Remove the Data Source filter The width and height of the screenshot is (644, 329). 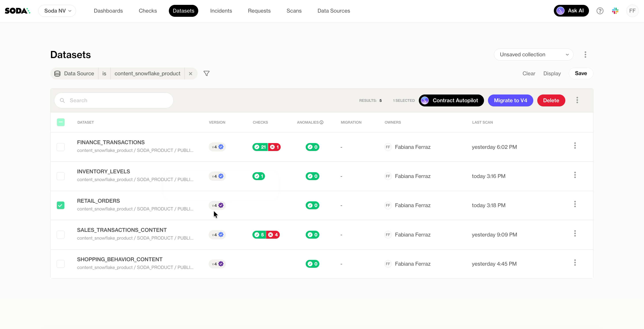(191, 74)
